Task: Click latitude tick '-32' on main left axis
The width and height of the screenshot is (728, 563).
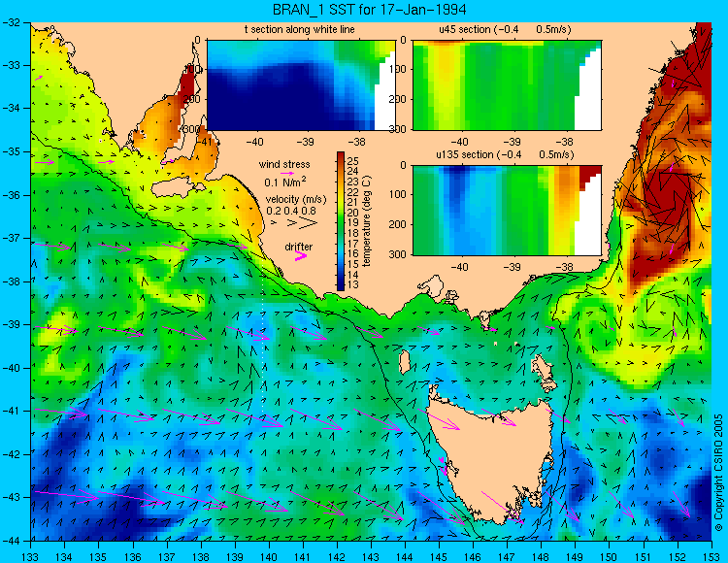Action: pos(12,22)
